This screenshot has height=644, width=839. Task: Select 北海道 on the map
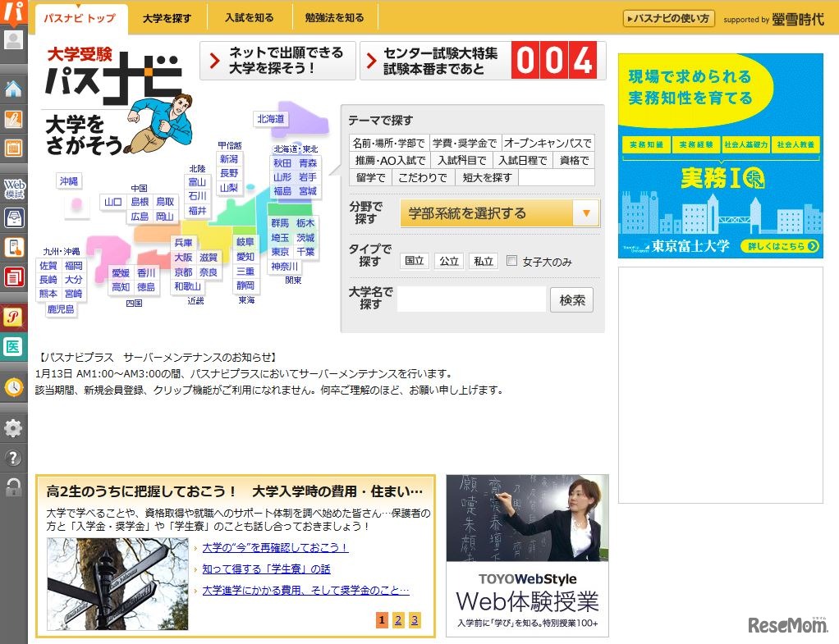[271, 119]
